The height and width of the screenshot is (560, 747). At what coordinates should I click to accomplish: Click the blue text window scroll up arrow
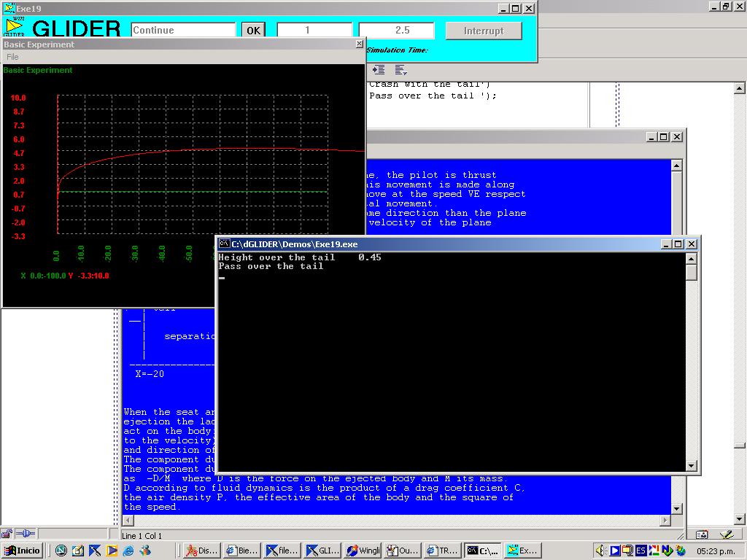pos(676,166)
